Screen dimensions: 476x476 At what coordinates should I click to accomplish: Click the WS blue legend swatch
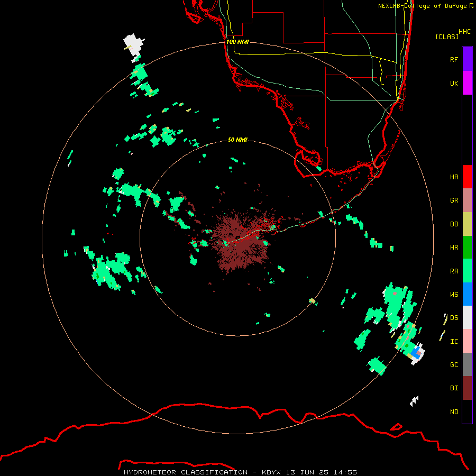pyautogui.click(x=467, y=294)
